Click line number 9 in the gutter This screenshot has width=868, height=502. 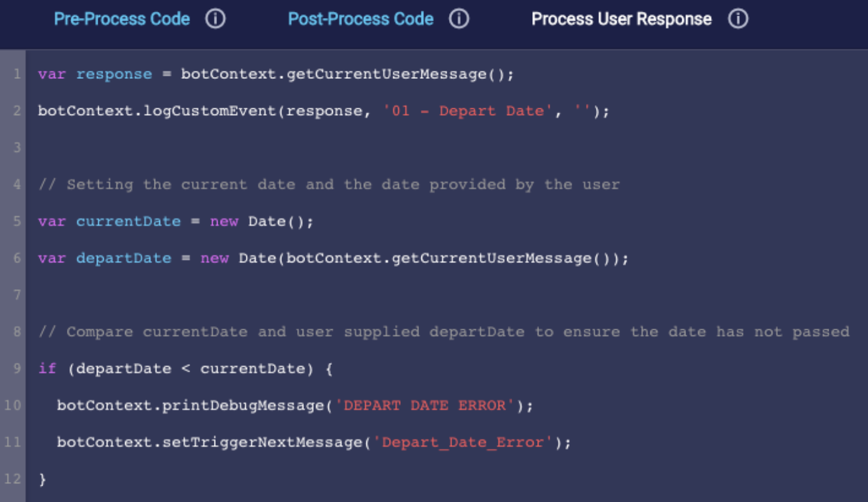tap(17, 368)
